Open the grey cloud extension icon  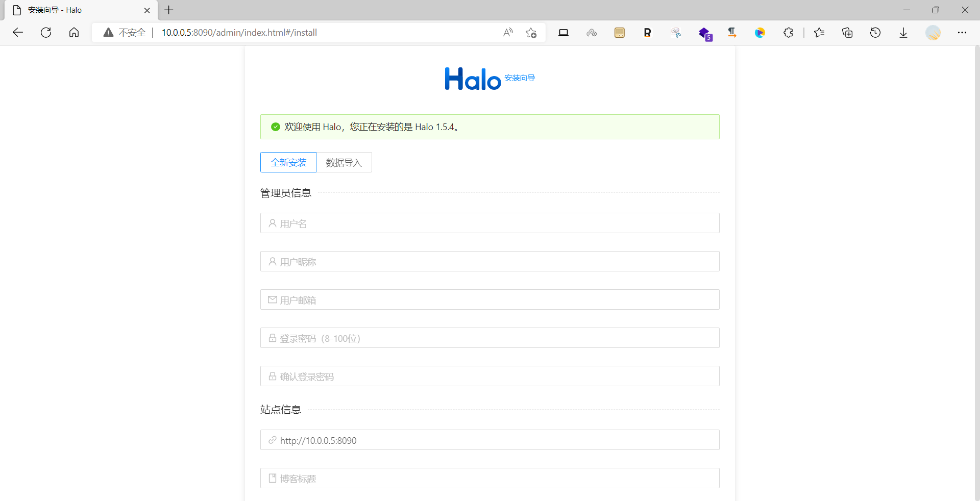coord(592,33)
